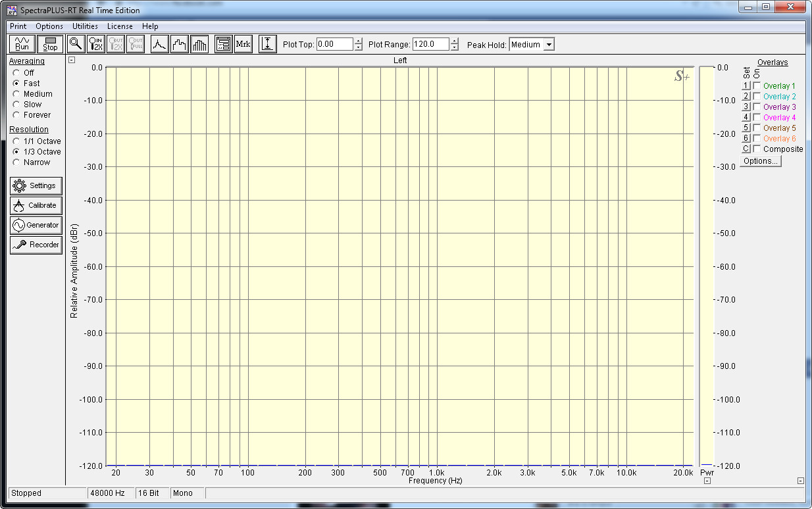Enable the Composite overlay checkbox
Viewport: 812px width, 509px height.
click(x=757, y=149)
